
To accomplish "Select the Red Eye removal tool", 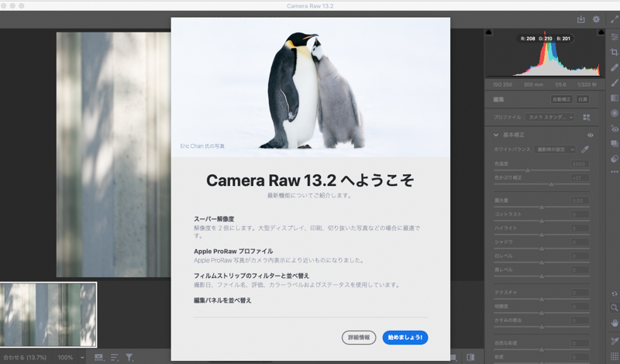I will point(614,129).
